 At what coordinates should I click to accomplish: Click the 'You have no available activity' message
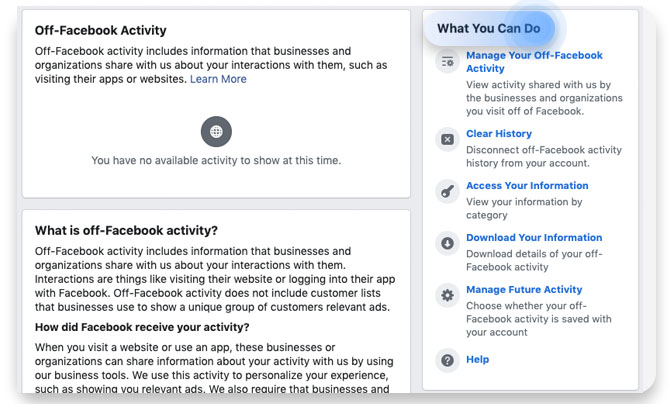click(216, 160)
